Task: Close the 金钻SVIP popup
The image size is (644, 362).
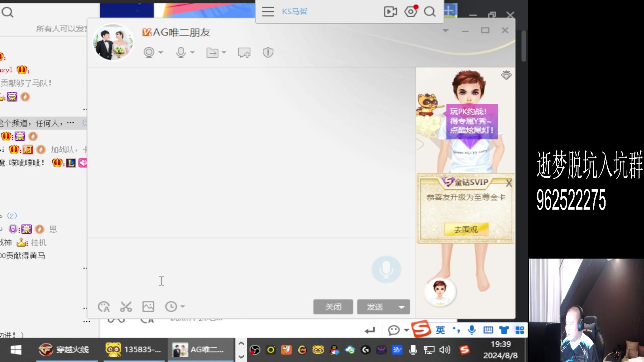Action: click(x=509, y=183)
